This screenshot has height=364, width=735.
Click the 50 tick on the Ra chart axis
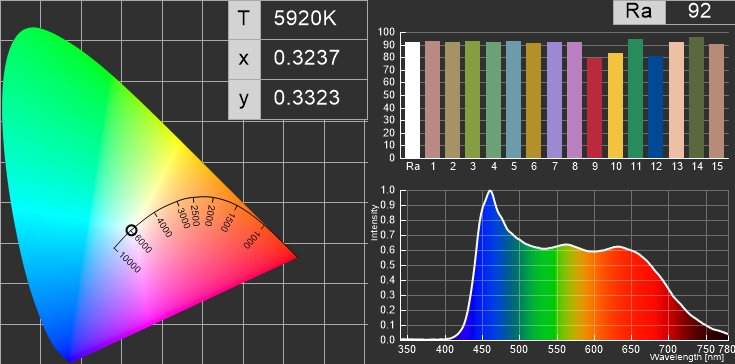tap(390, 95)
